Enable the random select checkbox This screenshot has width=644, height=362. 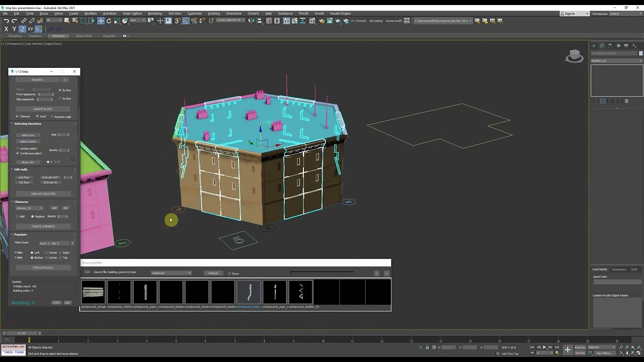click(x=18, y=149)
